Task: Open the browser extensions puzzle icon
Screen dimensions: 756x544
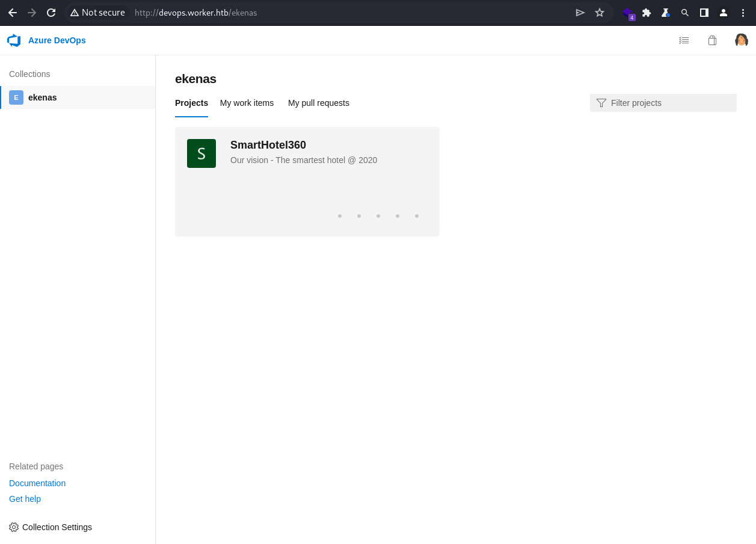Action: click(x=647, y=13)
